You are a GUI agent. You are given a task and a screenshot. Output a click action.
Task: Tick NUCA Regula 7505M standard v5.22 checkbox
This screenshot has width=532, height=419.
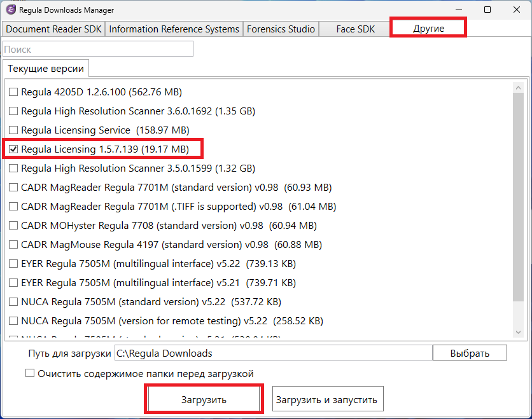coord(13,302)
